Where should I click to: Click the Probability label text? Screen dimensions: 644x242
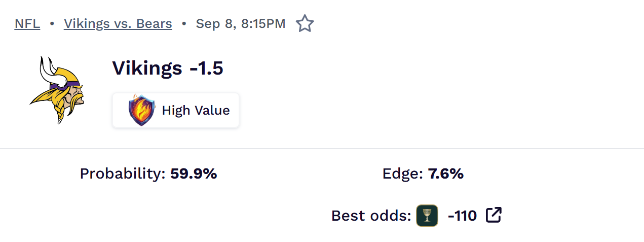click(x=123, y=174)
